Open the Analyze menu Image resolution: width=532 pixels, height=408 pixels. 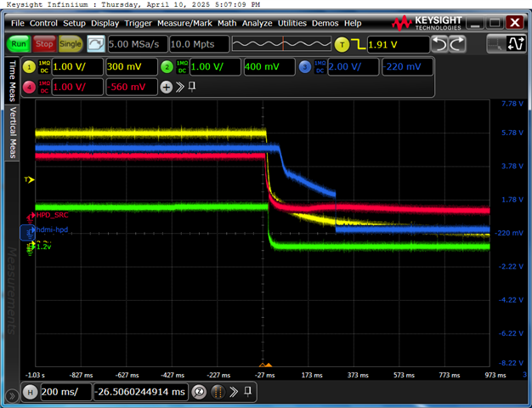click(x=257, y=23)
